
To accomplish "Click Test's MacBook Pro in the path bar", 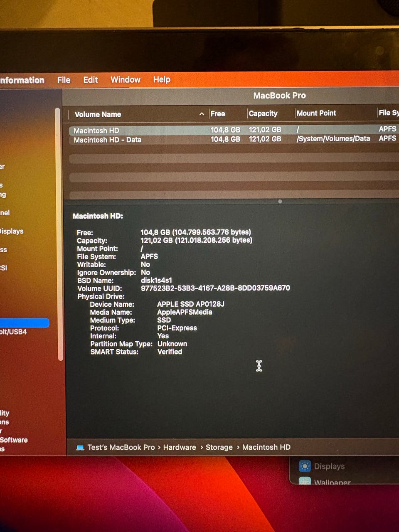I will pyautogui.click(x=121, y=447).
